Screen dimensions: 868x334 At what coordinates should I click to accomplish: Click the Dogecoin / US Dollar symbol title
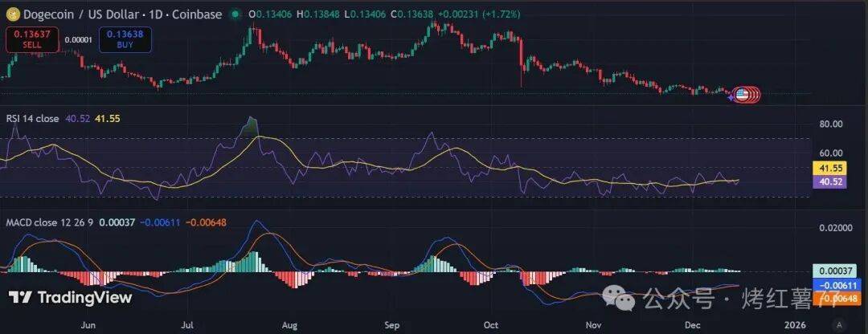pyautogui.click(x=87, y=14)
